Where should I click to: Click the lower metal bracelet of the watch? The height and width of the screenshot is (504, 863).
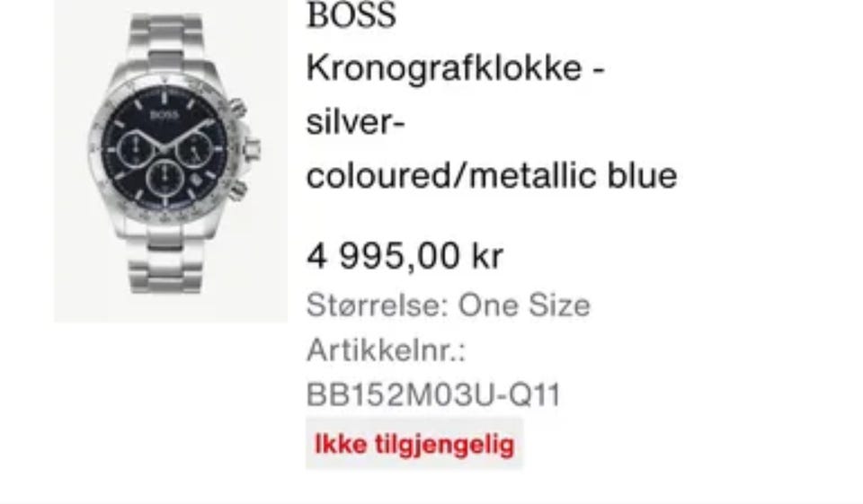click(x=165, y=261)
